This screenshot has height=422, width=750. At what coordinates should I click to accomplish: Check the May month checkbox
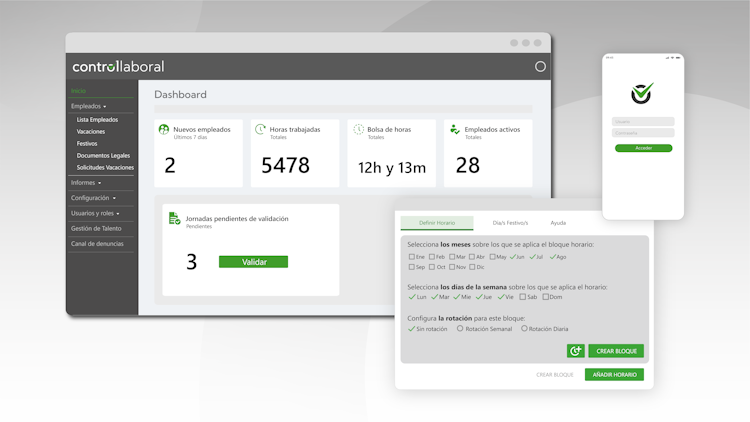(492, 257)
